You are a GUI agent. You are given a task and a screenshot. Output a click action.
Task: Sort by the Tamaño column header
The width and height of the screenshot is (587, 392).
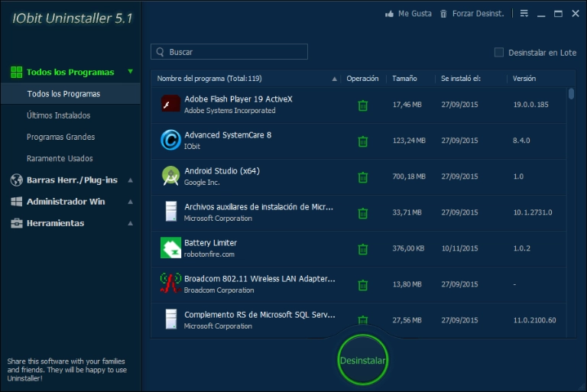pos(404,79)
